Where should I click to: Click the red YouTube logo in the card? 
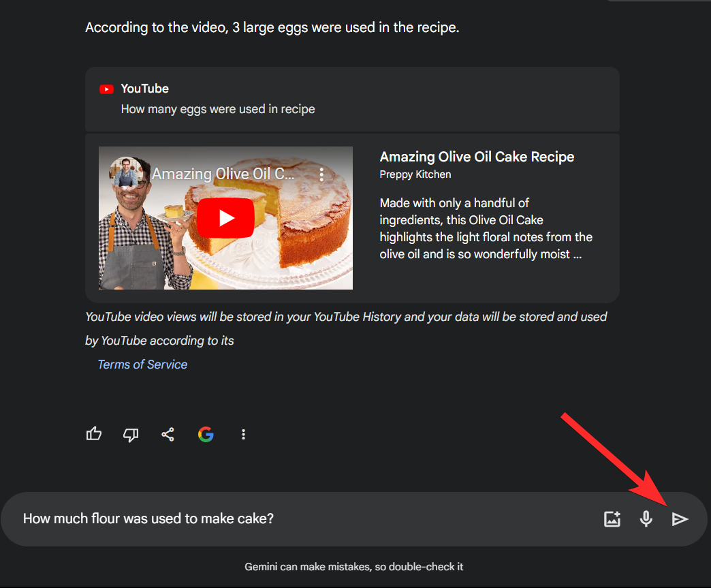click(x=106, y=89)
